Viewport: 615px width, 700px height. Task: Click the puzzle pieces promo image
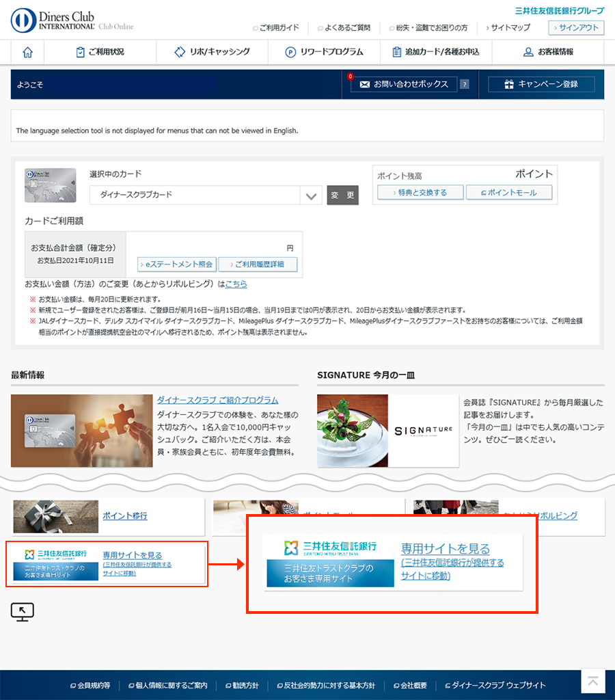pyautogui.click(x=82, y=431)
